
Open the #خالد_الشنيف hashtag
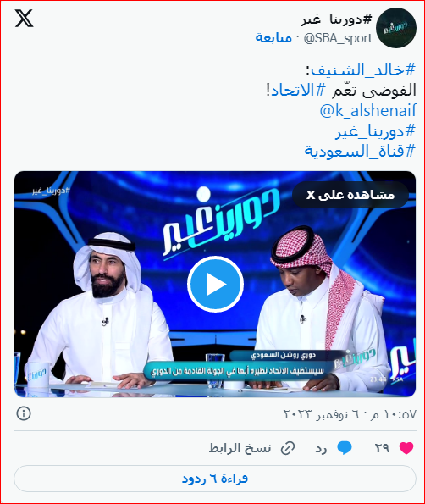coord(363,70)
